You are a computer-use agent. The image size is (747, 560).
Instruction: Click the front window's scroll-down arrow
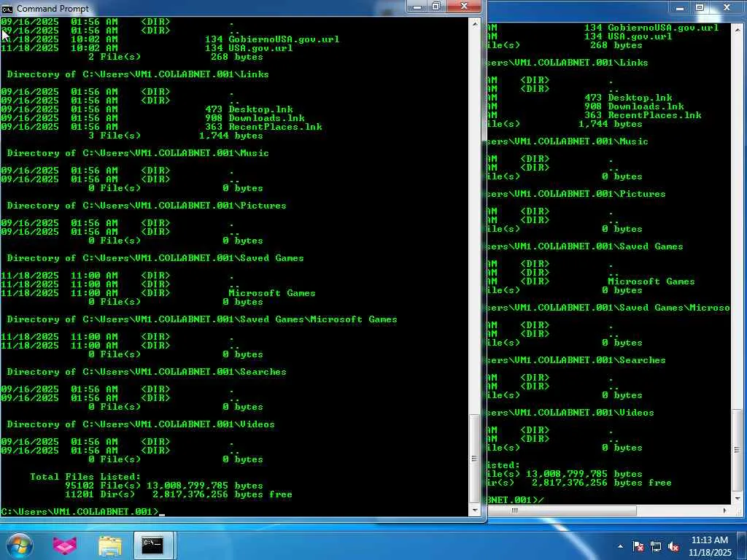click(474, 510)
